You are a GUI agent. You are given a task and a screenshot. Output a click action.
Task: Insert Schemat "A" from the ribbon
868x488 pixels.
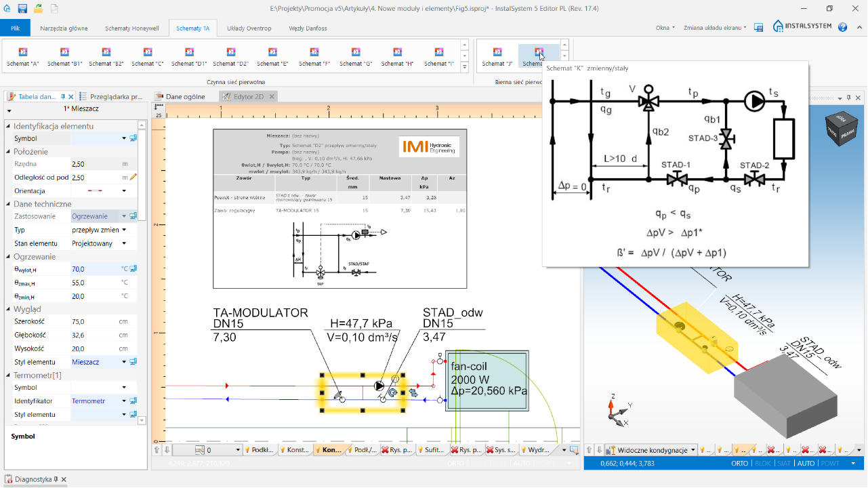click(x=22, y=57)
